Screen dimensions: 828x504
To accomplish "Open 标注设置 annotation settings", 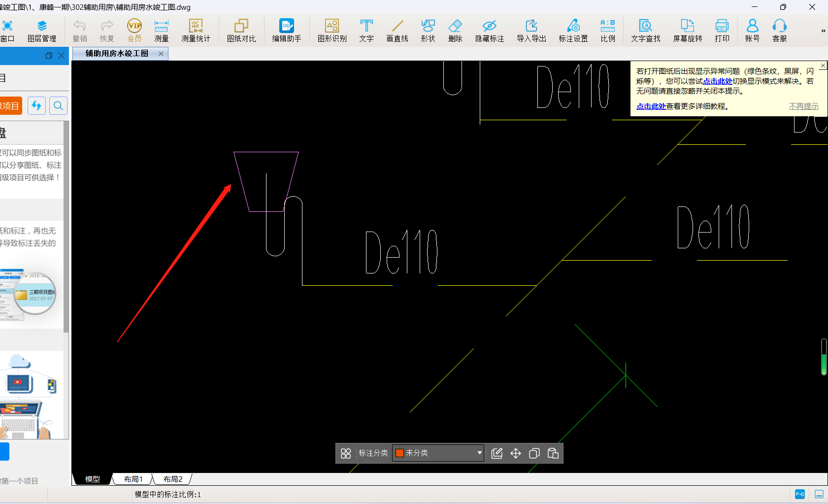I will tap(573, 31).
